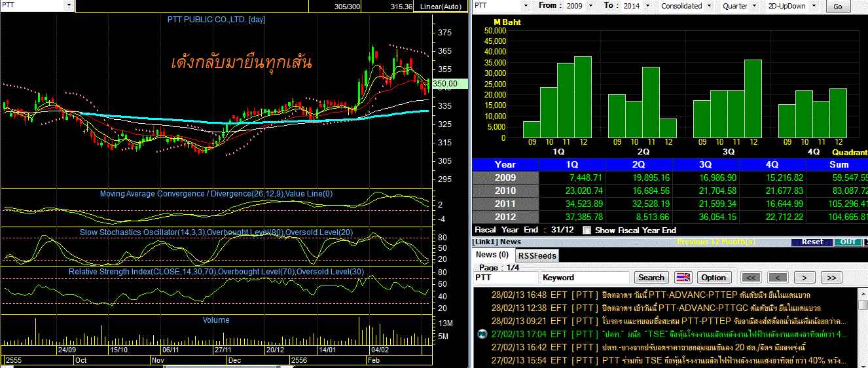Open the 27/02/13 17:04 green news item
The width and height of the screenshot is (868, 368).
(666, 334)
